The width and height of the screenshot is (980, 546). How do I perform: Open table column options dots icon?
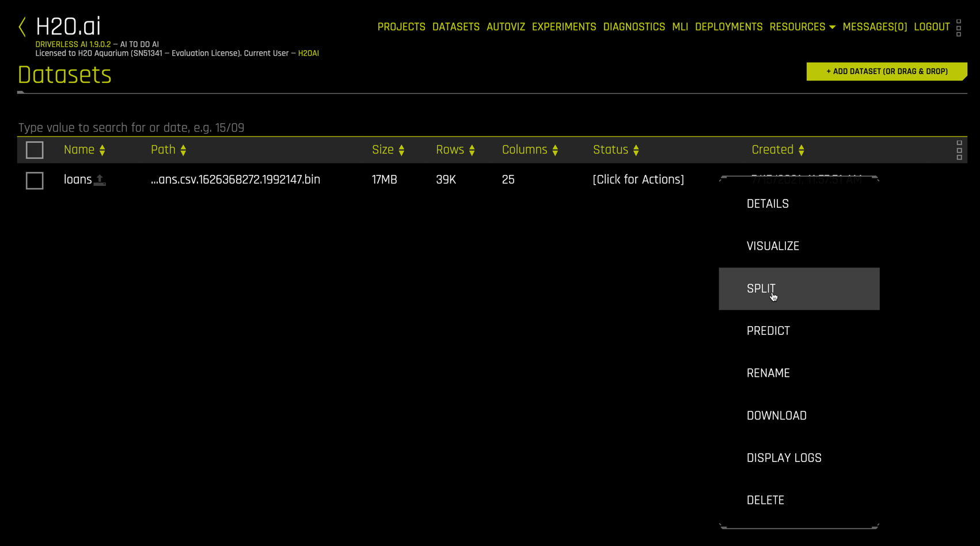coord(959,150)
